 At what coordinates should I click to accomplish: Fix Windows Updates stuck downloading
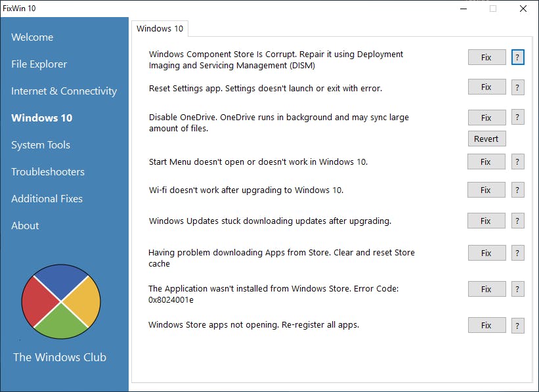[486, 221]
